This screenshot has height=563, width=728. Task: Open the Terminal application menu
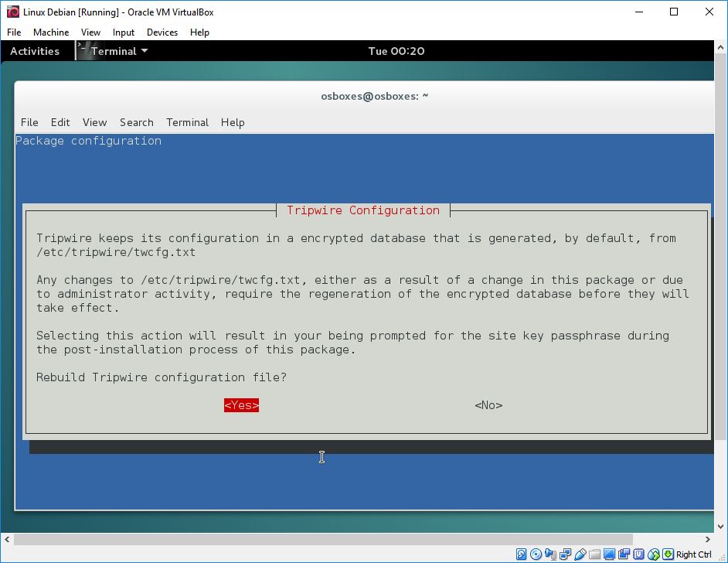113,51
